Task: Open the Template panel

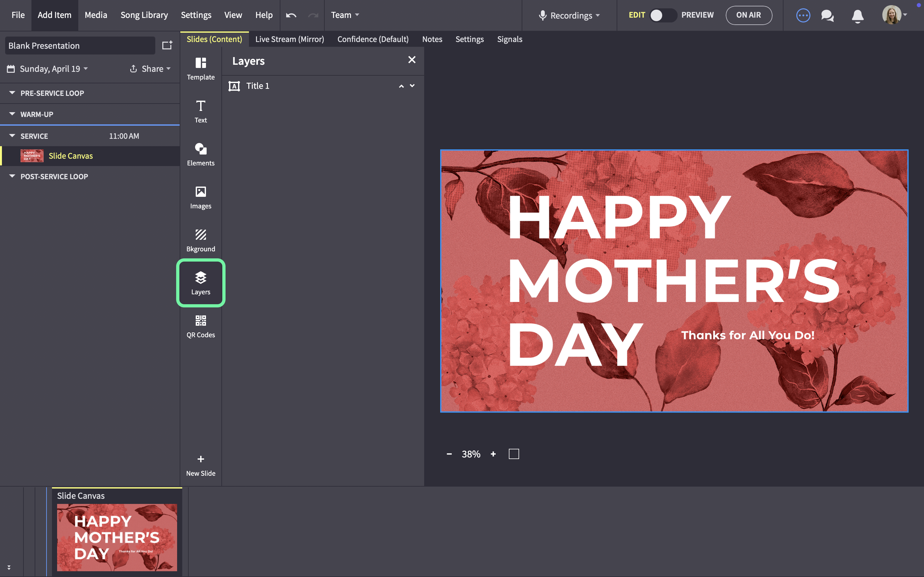Action: click(x=201, y=69)
